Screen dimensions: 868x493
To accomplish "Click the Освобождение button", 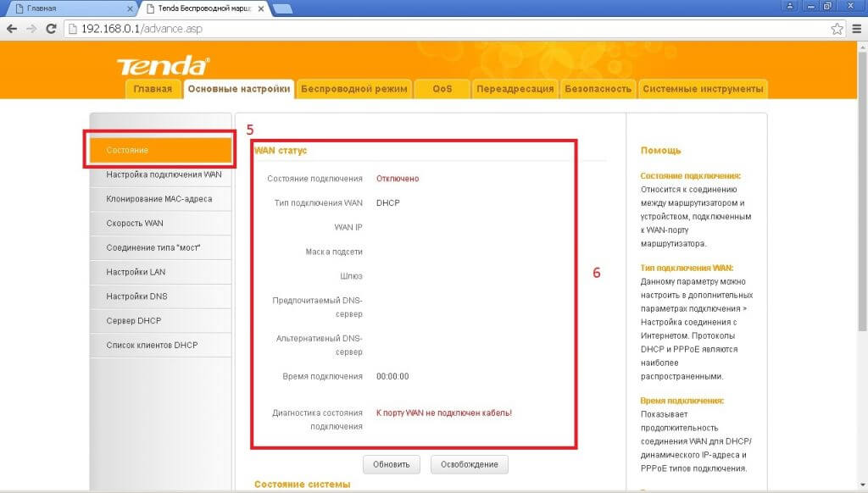I will click(x=469, y=464).
